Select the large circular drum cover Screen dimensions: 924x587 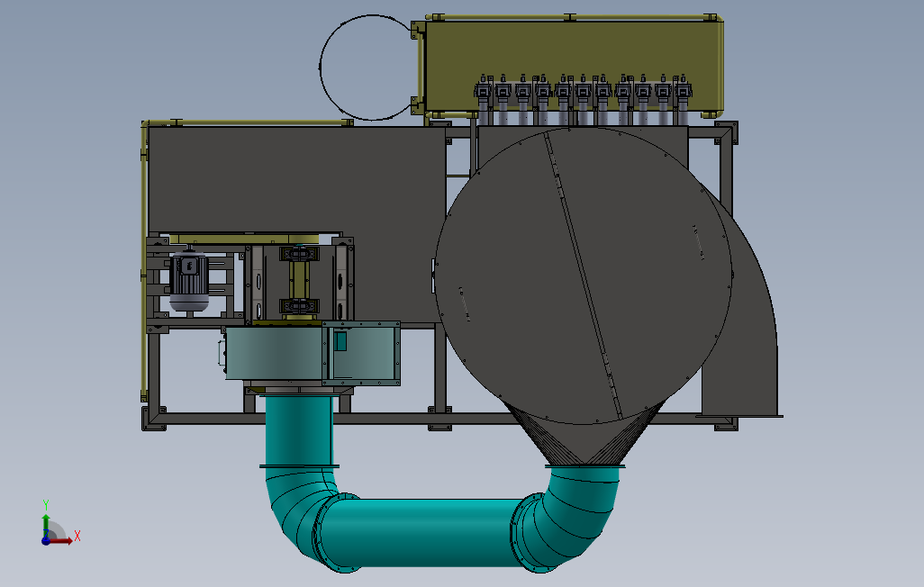[584, 275]
